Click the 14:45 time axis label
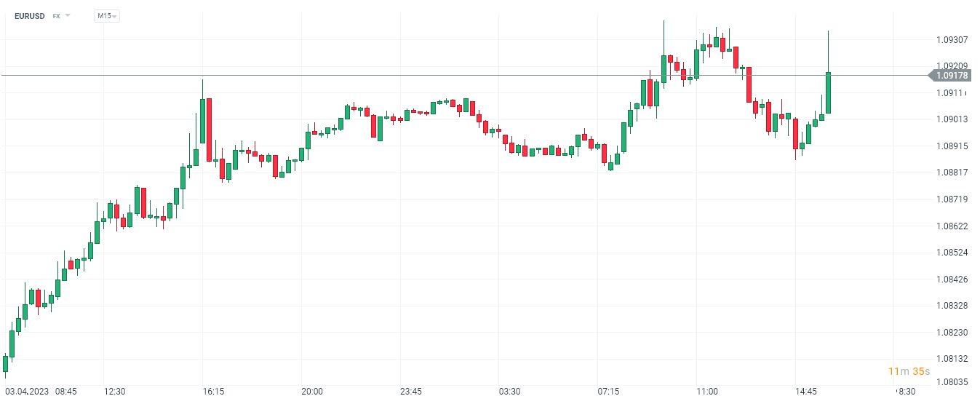The height and width of the screenshot is (404, 980). pyautogui.click(x=805, y=392)
